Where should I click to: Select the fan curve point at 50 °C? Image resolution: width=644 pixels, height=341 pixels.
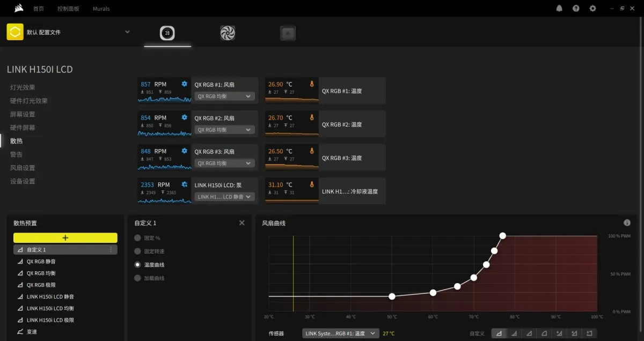pyautogui.click(x=392, y=296)
